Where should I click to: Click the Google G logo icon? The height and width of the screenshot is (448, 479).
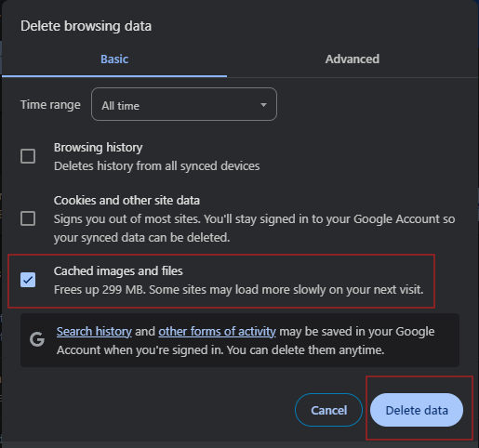(x=37, y=339)
